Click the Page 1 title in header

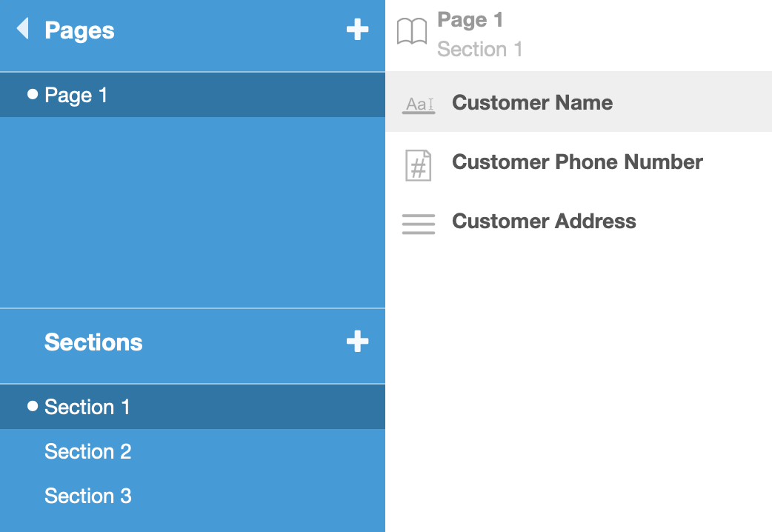coord(470,20)
